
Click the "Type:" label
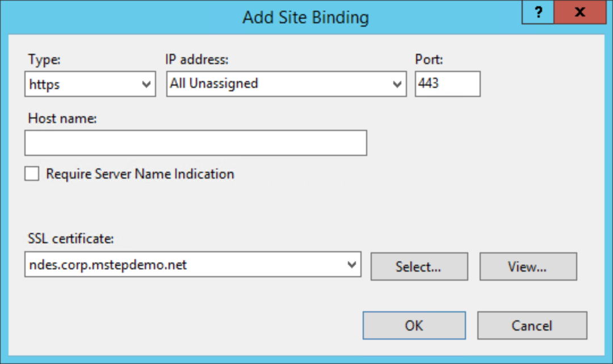click(x=44, y=59)
